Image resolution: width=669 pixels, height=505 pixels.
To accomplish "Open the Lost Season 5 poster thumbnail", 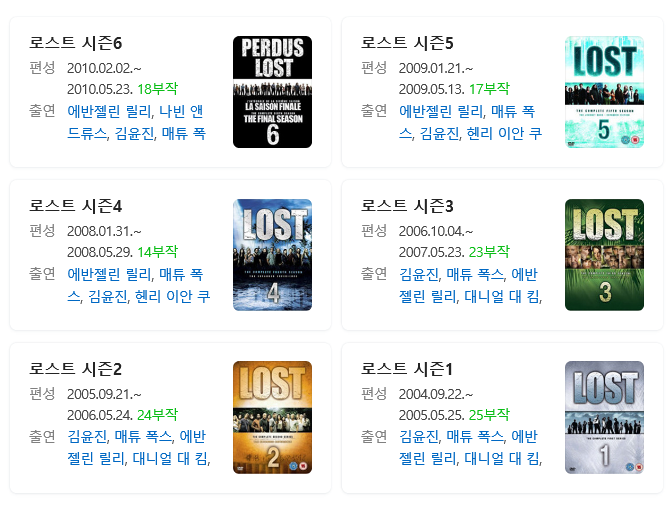I will pyautogui.click(x=604, y=92).
